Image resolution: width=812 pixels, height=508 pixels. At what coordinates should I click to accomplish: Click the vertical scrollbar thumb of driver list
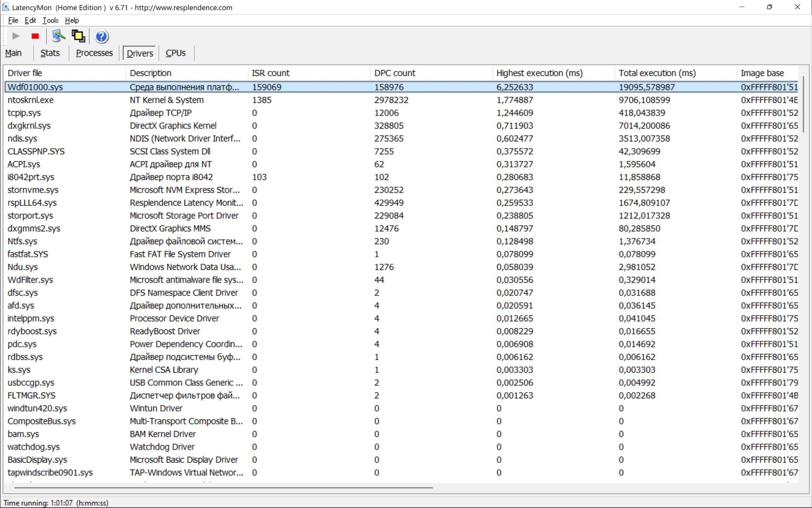[804, 104]
